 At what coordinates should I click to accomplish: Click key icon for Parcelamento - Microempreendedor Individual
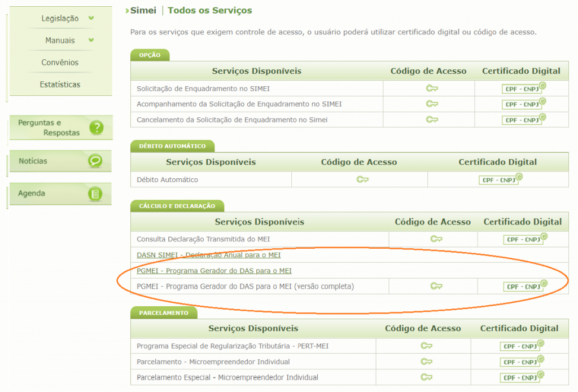coord(427,362)
